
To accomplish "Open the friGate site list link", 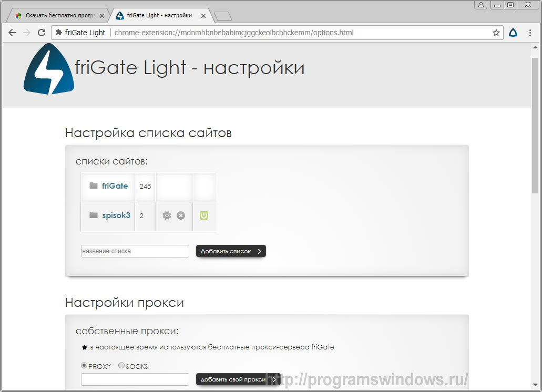I will coord(115,186).
